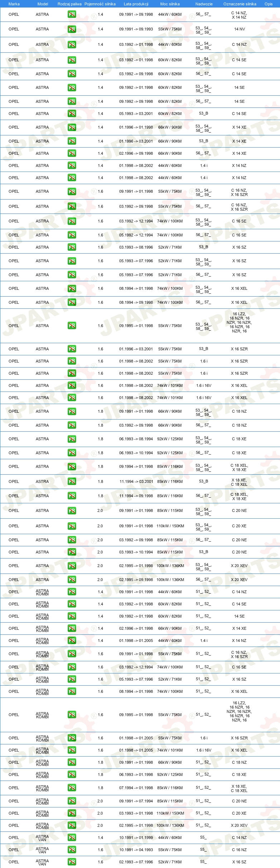This screenshot has height=868, width=280.
Task: Select the date cell '03.1993 -> 10.1994'
Action: [x=136, y=552]
